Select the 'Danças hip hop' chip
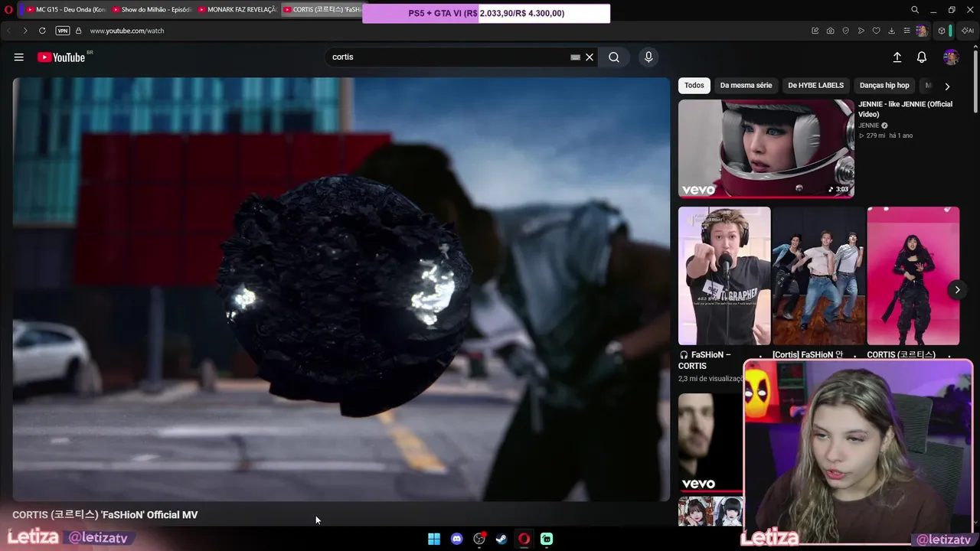980x551 pixels. coord(884,86)
